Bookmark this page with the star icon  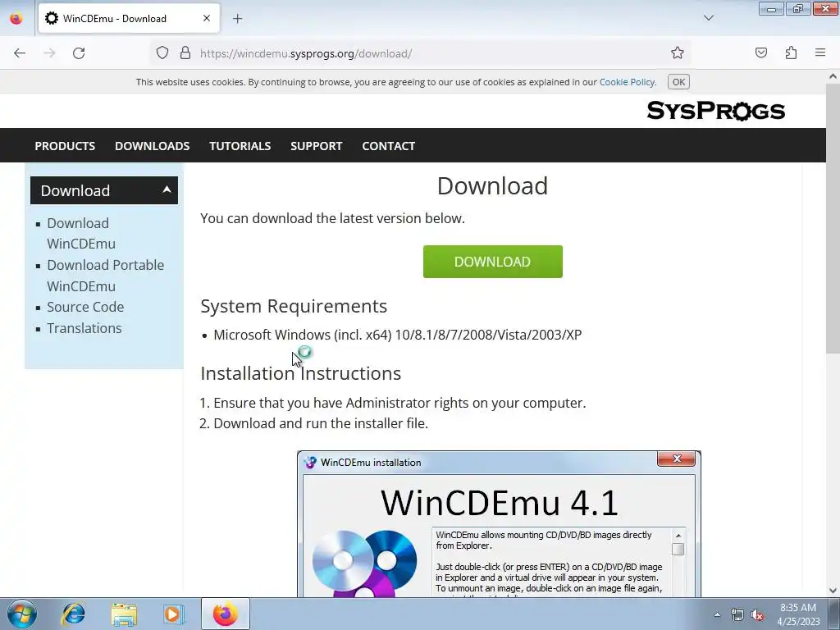677,52
